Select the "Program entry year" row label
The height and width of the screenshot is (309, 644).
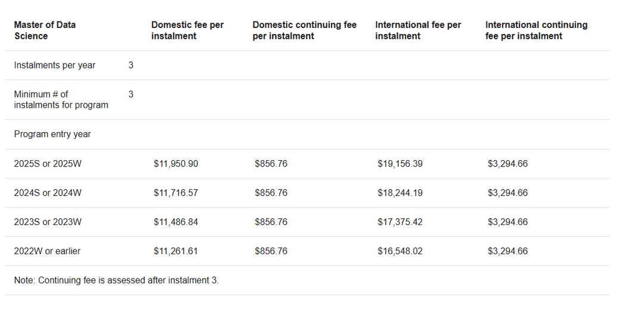52,135
